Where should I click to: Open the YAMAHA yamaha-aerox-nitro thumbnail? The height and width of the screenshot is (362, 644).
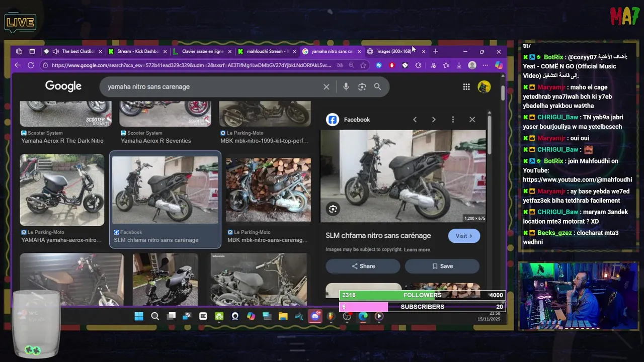pos(62,190)
